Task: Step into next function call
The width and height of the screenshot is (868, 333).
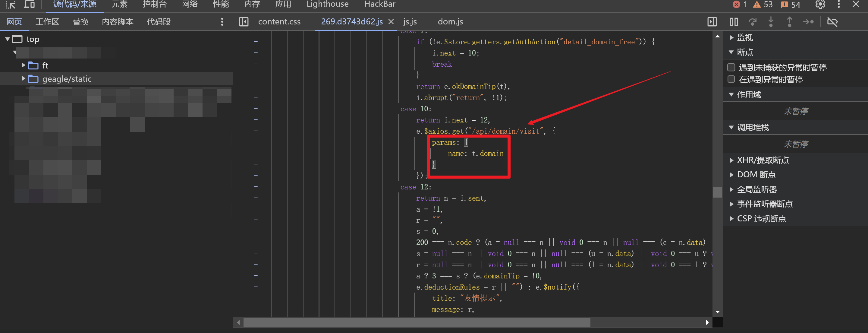Action: (771, 22)
